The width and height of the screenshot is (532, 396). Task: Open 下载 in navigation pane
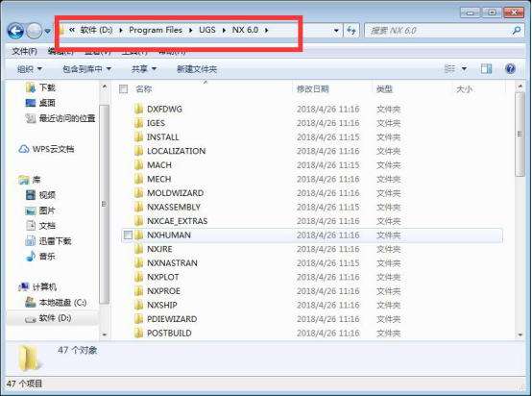(40, 87)
